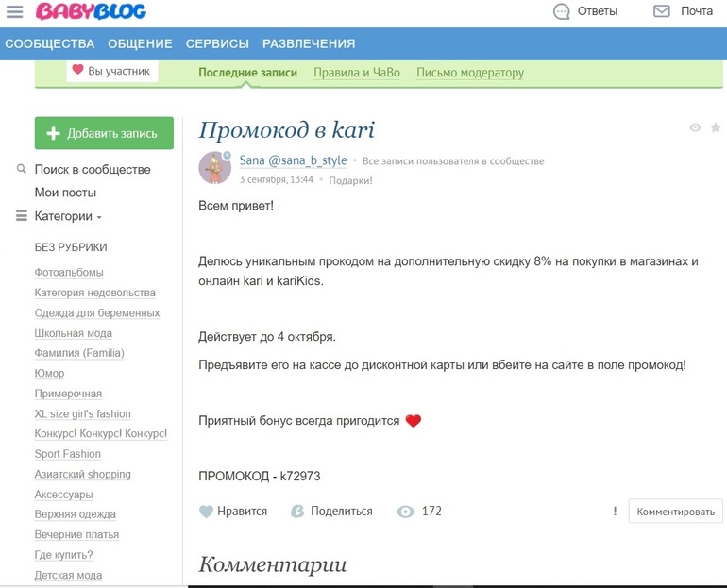Screen dimensions: 727x588
Task: Open Sport Fashion category
Action: pyautogui.click(x=68, y=454)
